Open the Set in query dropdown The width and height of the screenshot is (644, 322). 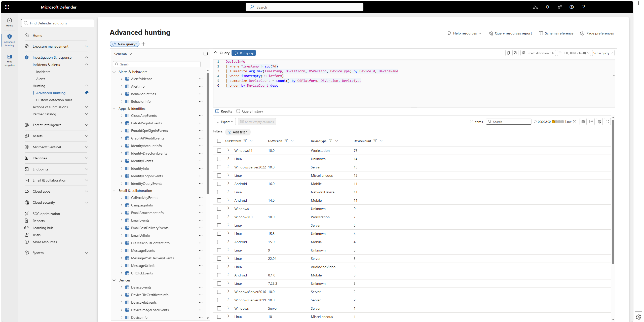click(x=603, y=53)
